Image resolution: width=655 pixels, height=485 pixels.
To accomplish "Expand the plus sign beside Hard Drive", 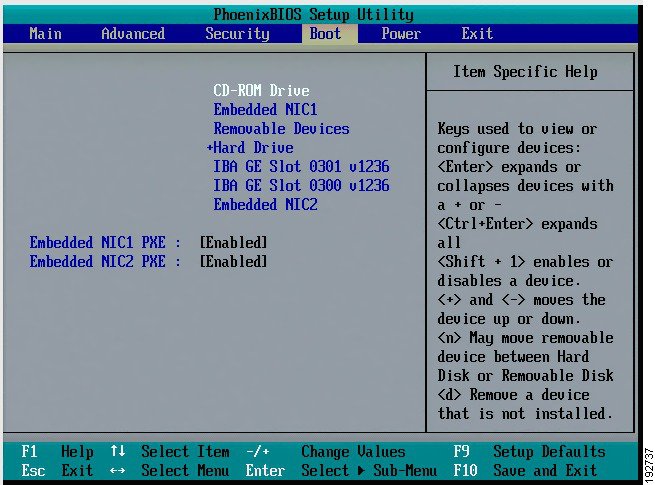I will click(x=210, y=148).
